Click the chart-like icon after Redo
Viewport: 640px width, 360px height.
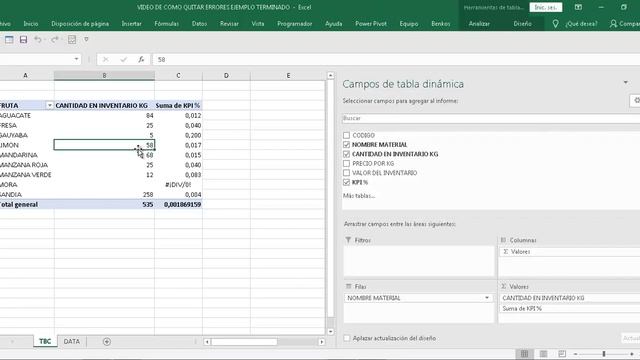pyautogui.click(x=72, y=40)
